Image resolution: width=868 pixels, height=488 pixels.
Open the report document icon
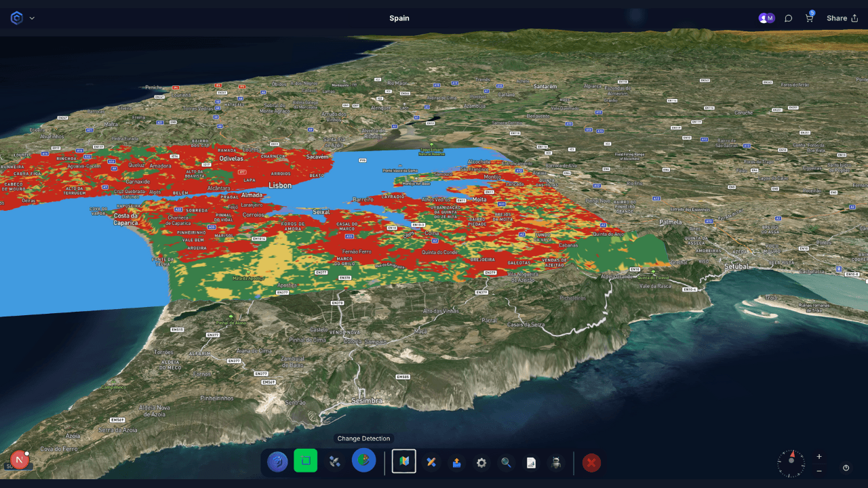(x=531, y=462)
